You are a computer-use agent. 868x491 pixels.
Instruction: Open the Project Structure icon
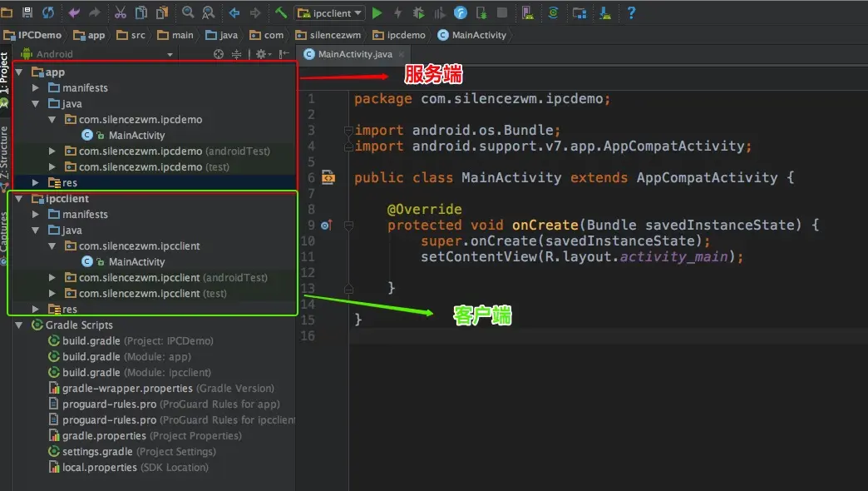coord(579,12)
